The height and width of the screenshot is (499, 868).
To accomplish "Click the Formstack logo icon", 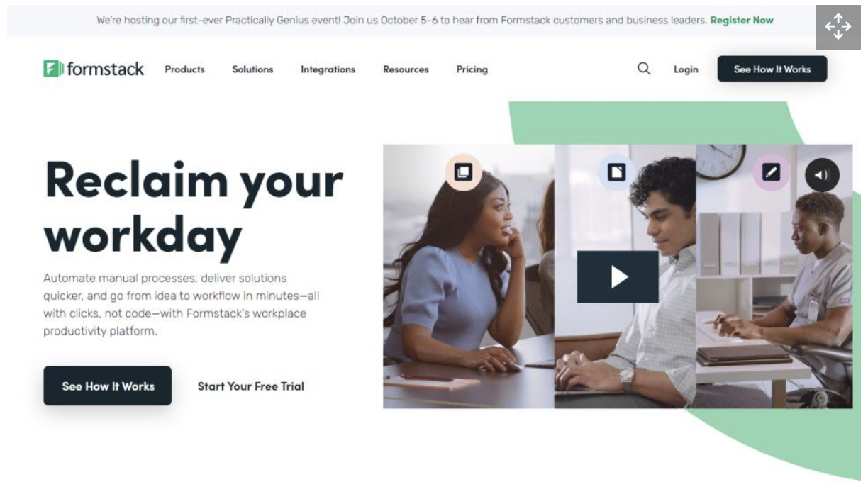I will pos(53,69).
